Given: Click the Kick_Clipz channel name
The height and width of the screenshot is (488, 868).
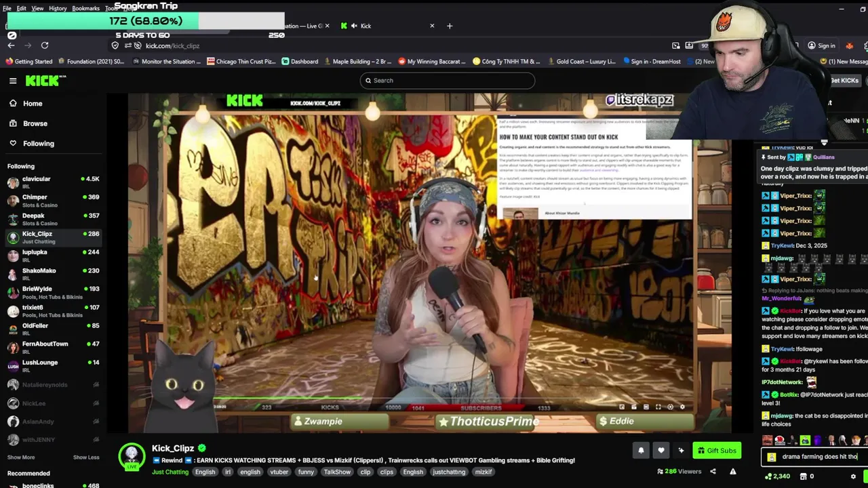Looking at the screenshot, I should pos(173,448).
